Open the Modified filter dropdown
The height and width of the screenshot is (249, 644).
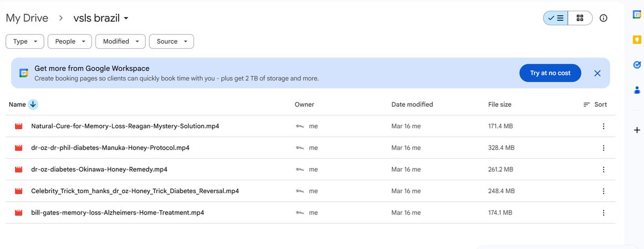coord(120,41)
